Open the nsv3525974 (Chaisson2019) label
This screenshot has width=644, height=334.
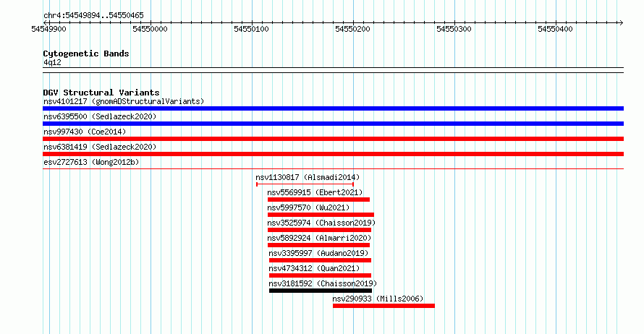pyautogui.click(x=321, y=223)
